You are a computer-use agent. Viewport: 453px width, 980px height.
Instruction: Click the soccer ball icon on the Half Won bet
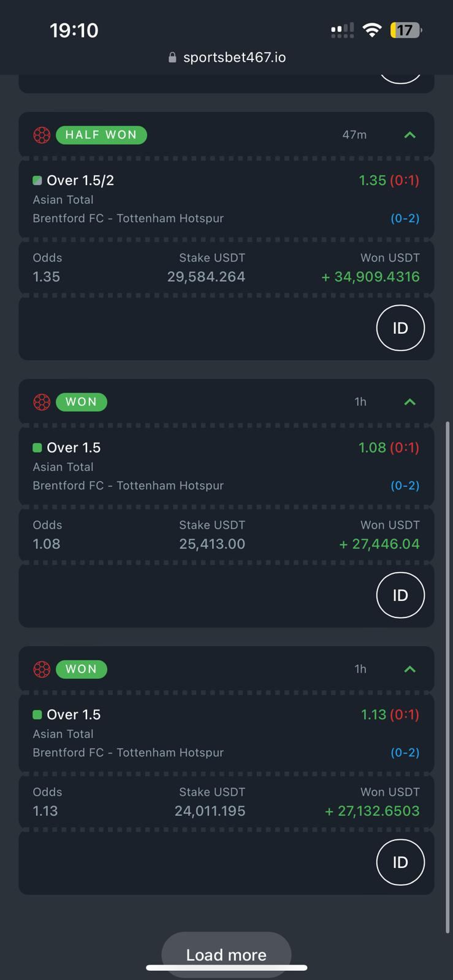tap(42, 135)
